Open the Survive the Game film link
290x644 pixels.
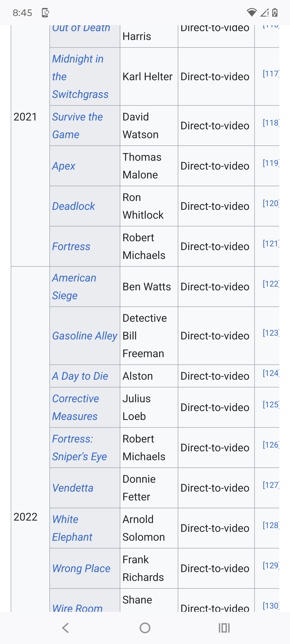77,126
